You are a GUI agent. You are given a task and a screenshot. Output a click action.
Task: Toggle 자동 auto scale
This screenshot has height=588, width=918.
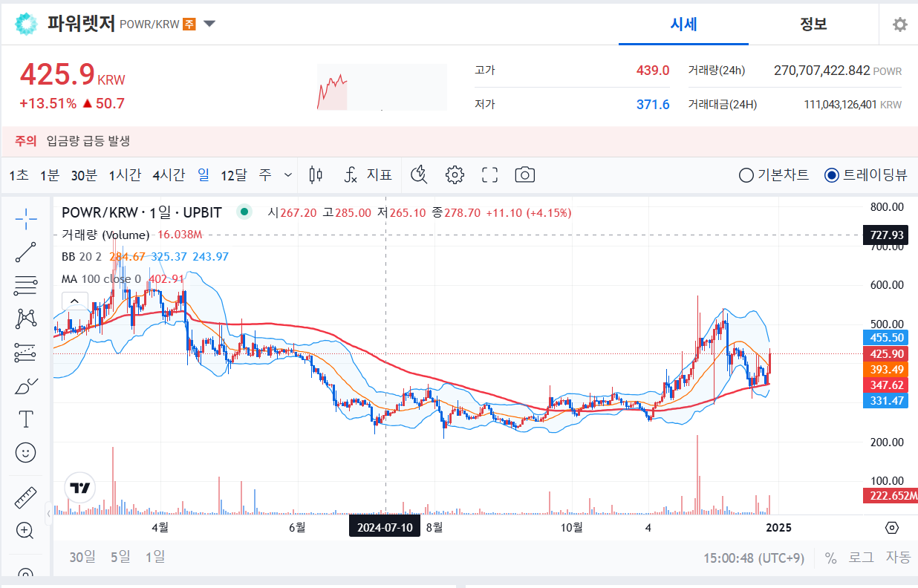[x=897, y=558]
